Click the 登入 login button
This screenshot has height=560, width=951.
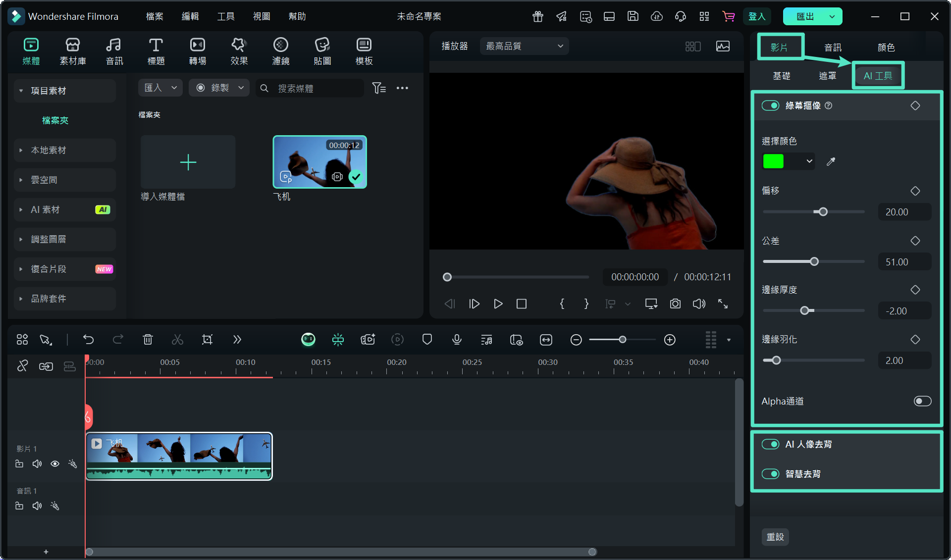click(756, 16)
